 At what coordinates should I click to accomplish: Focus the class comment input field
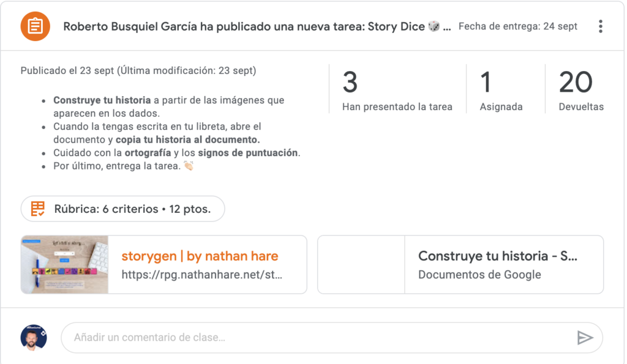[318, 338]
